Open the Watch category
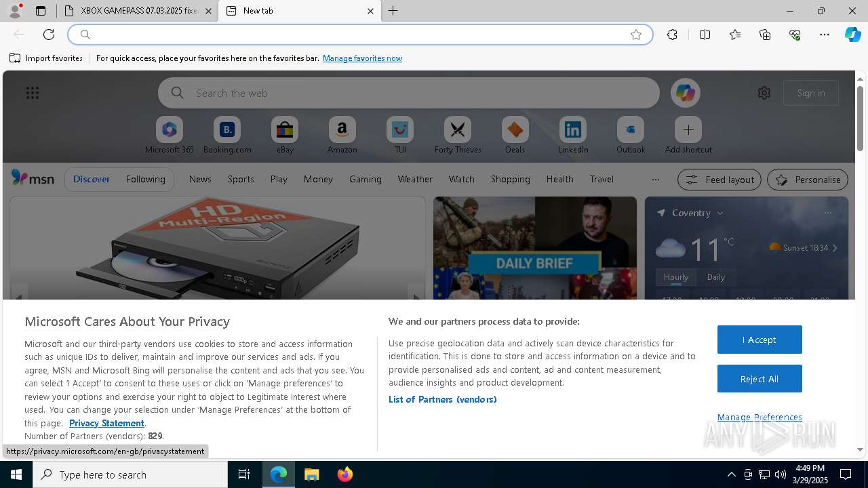The image size is (868, 488). tap(462, 179)
